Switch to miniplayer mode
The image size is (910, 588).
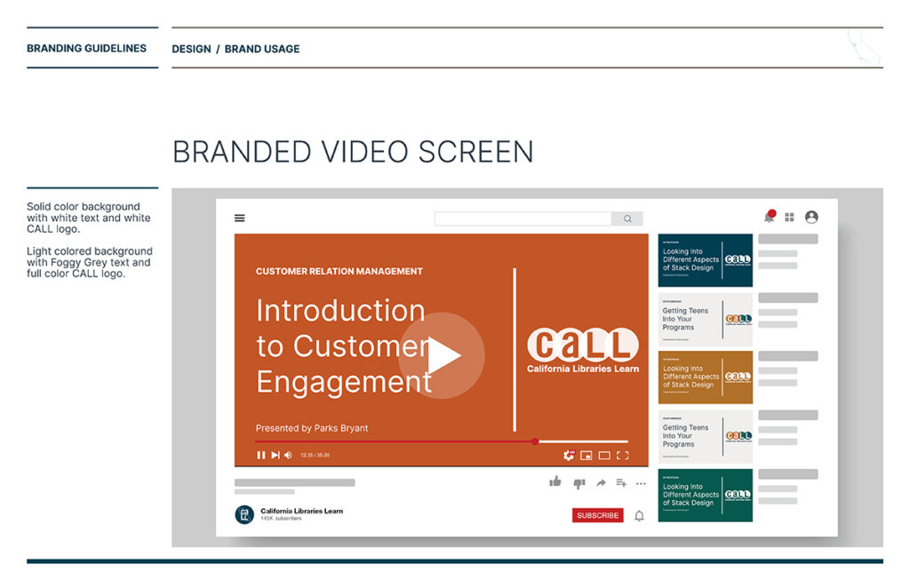[587, 456]
